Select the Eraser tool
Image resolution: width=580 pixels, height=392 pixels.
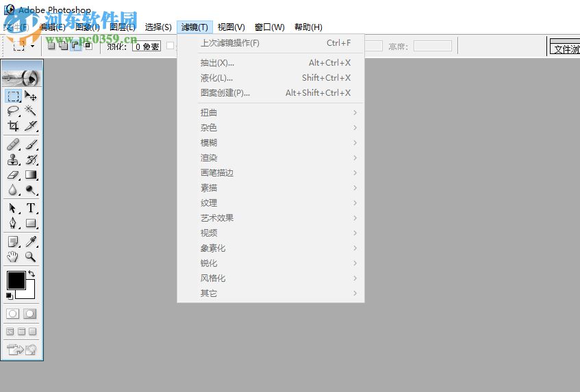tap(13, 174)
